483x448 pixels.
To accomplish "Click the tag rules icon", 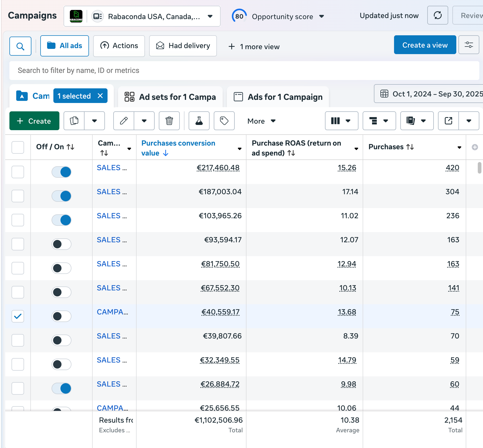I will tap(224, 121).
